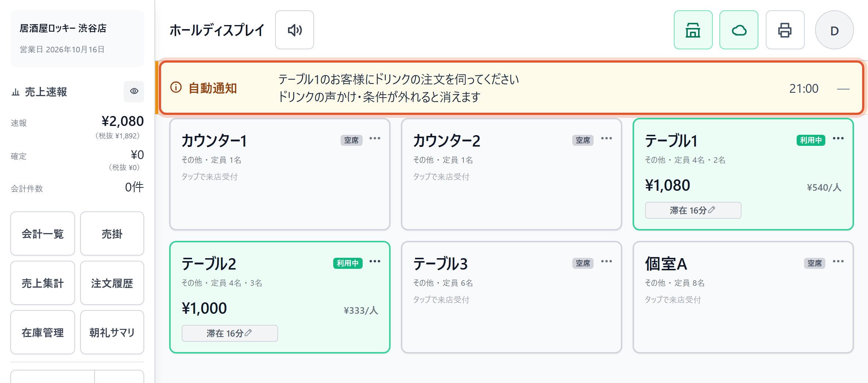Screen dimensions: 868x383
Task: Click the store icon in the header
Action: pyautogui.click(x=693, y=30)
